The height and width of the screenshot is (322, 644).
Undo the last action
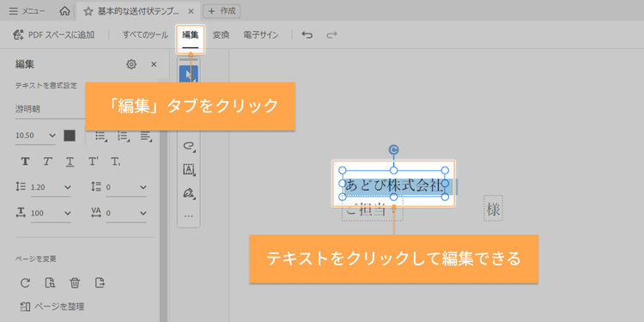(x=307, y=35)
